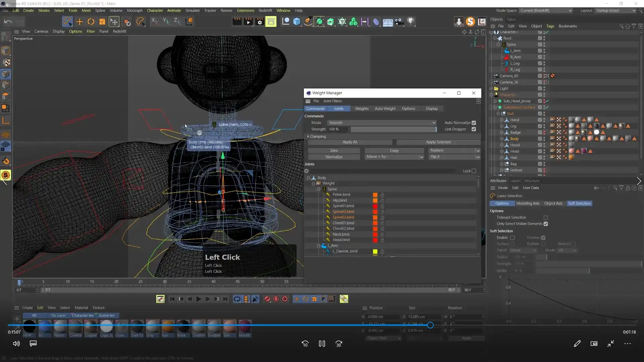Click the Light bulb icon in toolbar
Viewport: 644px width, 362px height.
pyautogui.click(x=411, y=22)
